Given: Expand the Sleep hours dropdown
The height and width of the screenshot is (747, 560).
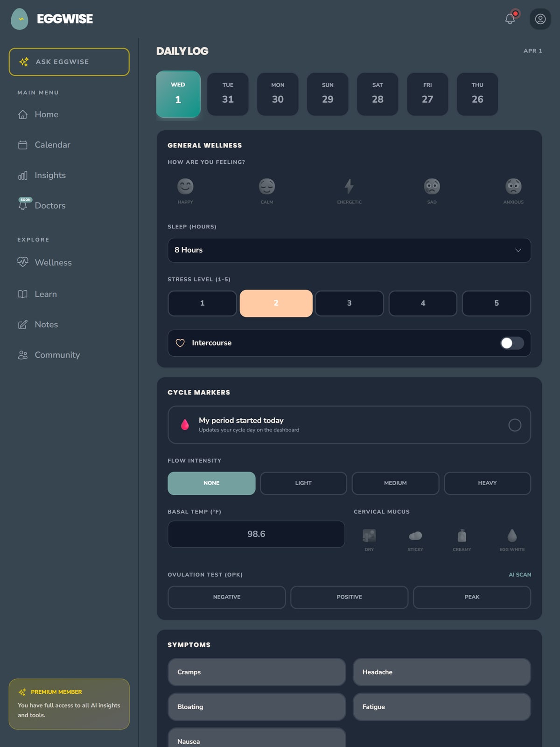Looking at the screenshot, I should [349, 250].
